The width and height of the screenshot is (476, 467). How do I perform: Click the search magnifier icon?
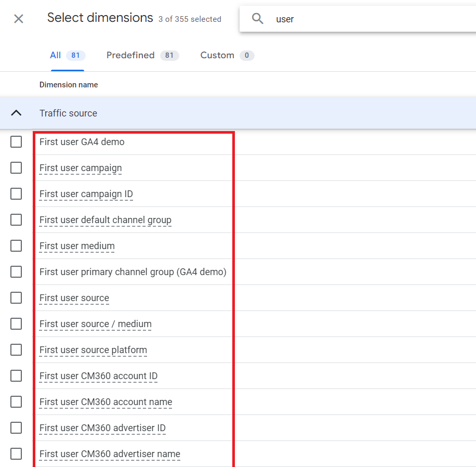pos(258,18)
